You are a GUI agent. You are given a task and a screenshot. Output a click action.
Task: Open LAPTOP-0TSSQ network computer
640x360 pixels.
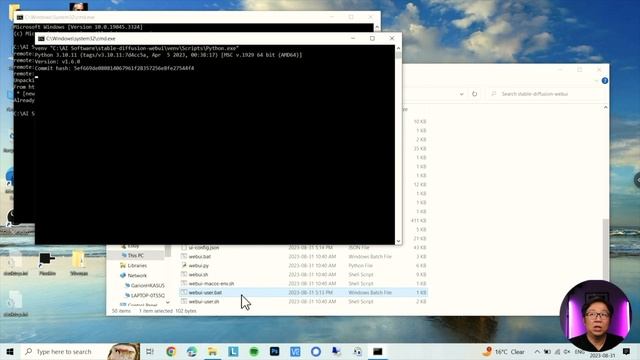pyautogui.click(x=148, y=295)
